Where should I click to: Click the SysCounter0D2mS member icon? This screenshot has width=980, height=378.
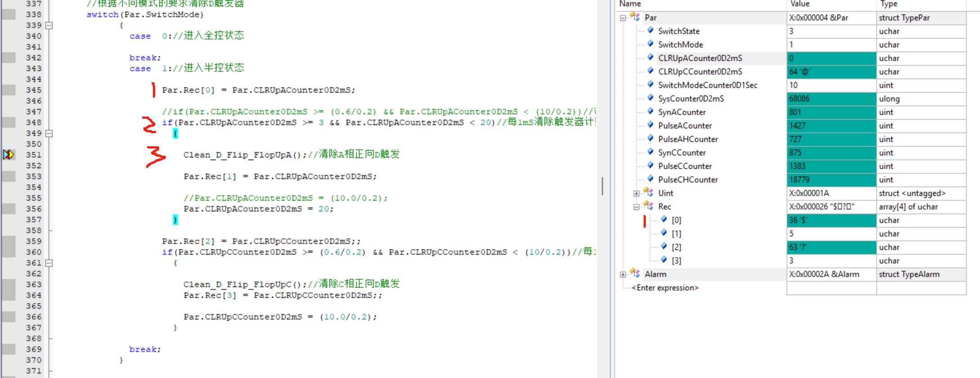pos(650,98)
